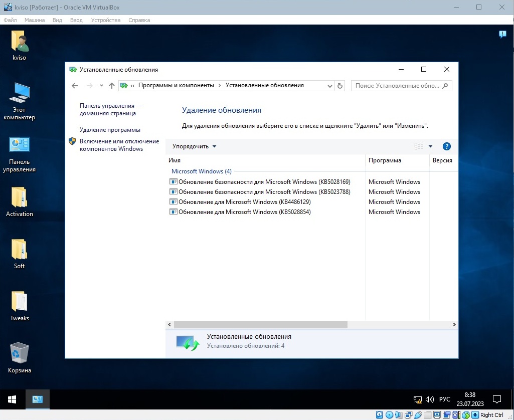
Task: Go back with the back arrow
Action: click(x=75, y=86)
